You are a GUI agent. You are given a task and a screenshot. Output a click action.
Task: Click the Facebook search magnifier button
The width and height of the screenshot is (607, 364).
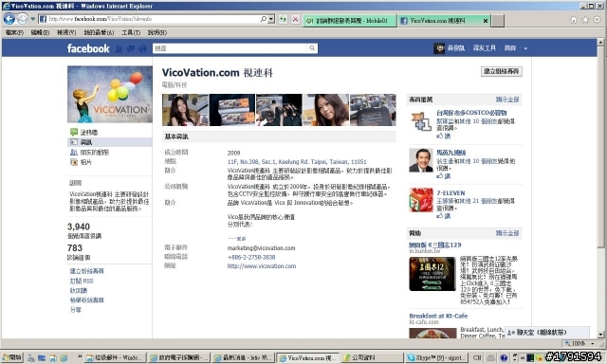(312, 48)
